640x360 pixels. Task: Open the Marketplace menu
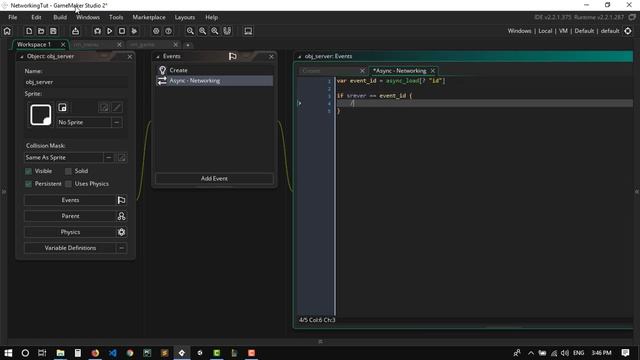149,17
